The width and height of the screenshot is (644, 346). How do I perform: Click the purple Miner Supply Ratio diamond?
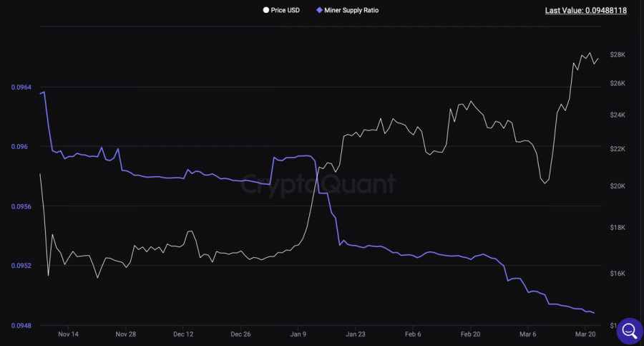(x=319, y=11)
